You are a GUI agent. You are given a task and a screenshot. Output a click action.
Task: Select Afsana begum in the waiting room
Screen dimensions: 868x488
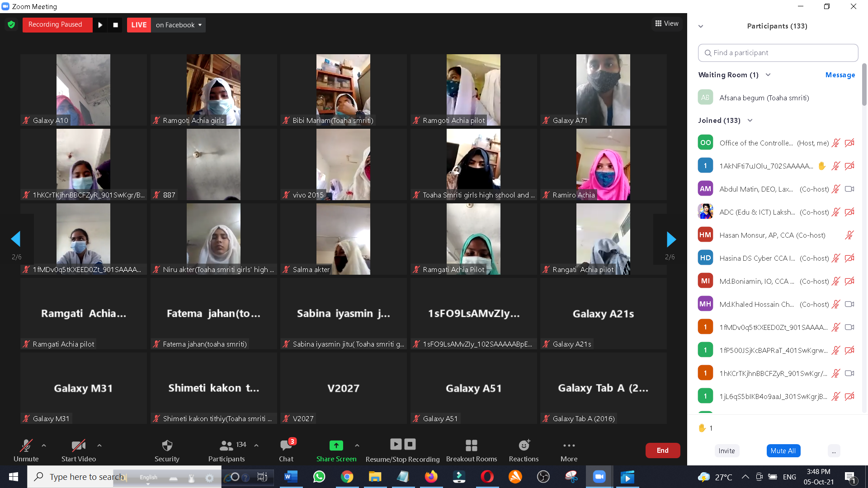[777, 98]
